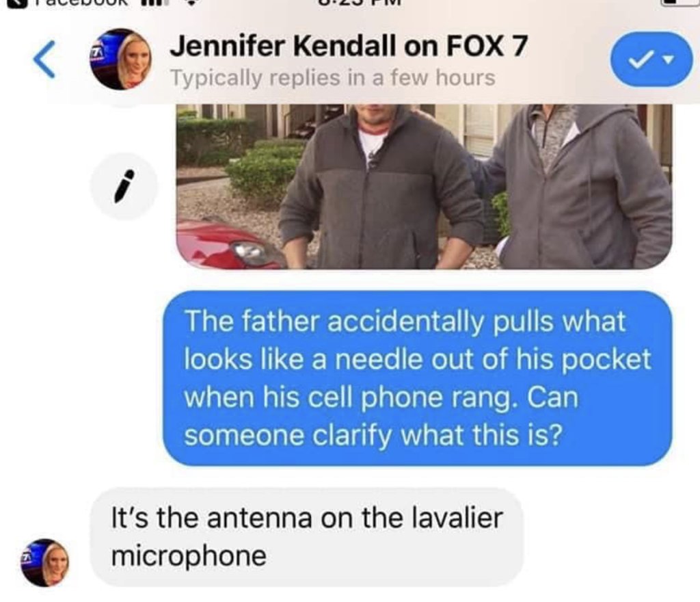This screenshot has height=602, width=700.
Task: Tap the man in the gray hoodie
Action: [580, 187]
